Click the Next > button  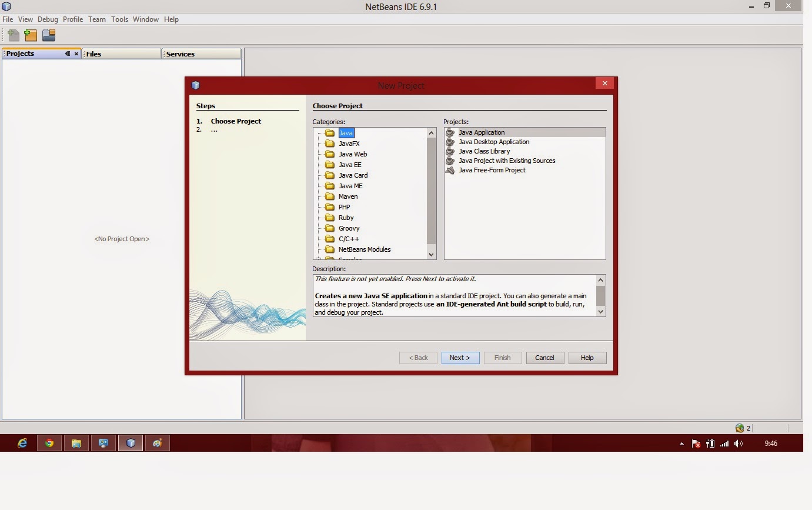click(x=460, y=358)
